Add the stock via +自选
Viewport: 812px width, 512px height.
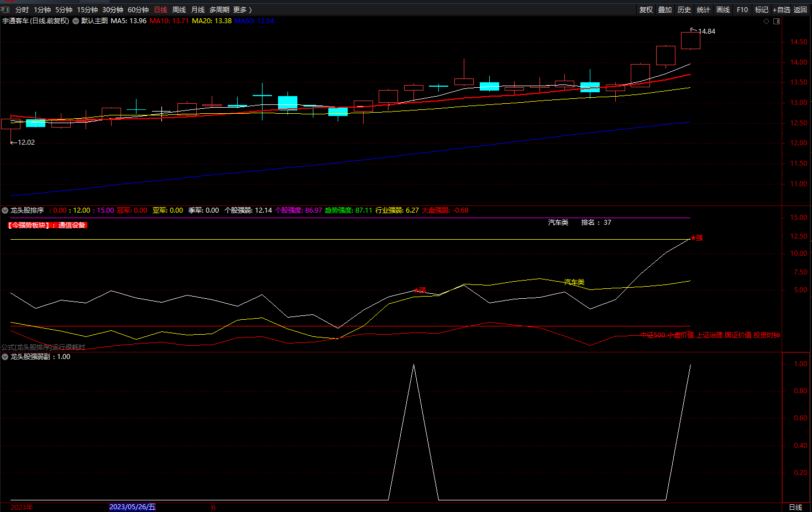tap(781, 10)
